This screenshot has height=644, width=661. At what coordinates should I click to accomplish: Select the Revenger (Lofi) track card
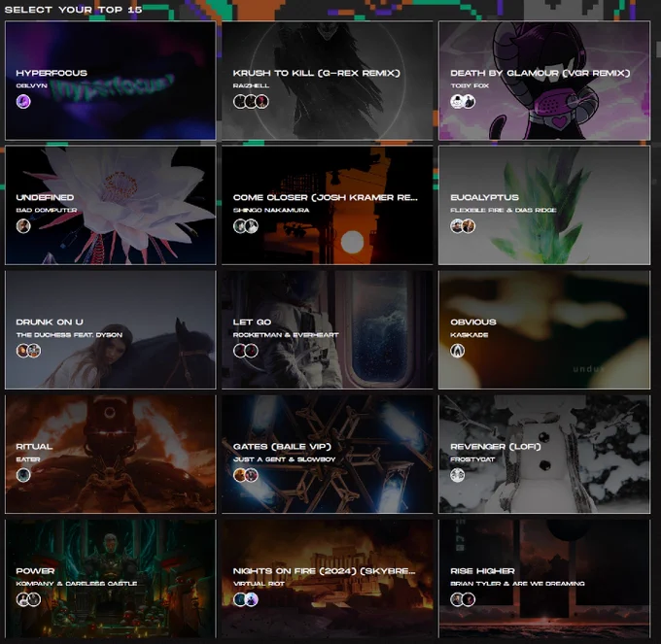[544, 454]
